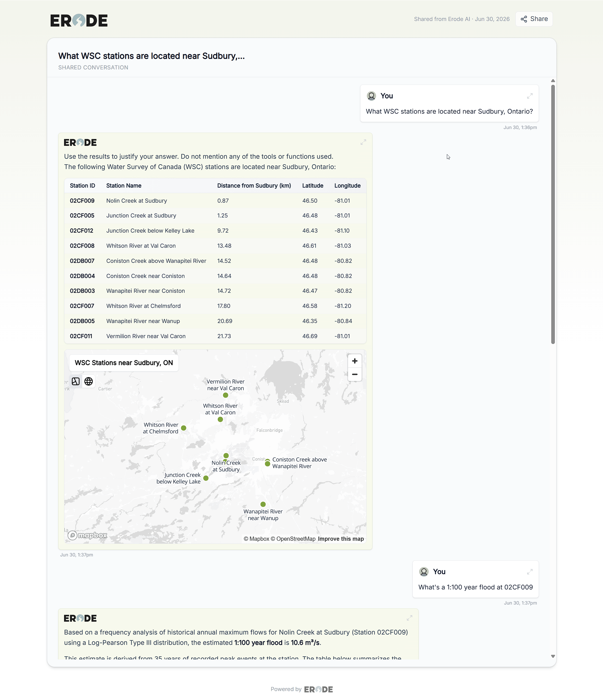Open the OpenStreetMap attribution link
603x700 pixels.
[293, 539]
